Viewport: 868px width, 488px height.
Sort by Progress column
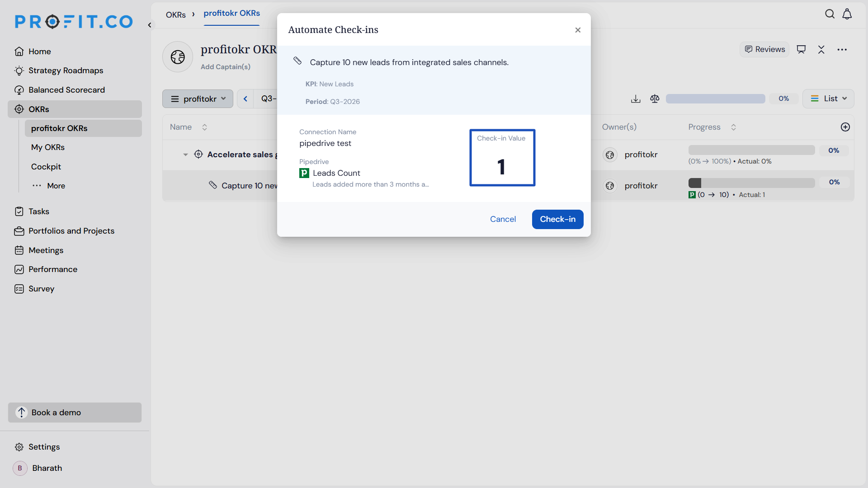coord(733,127)
